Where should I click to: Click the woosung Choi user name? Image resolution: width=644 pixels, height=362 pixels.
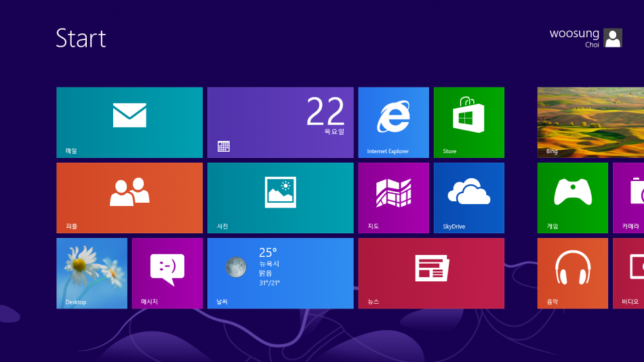[574, 38]
